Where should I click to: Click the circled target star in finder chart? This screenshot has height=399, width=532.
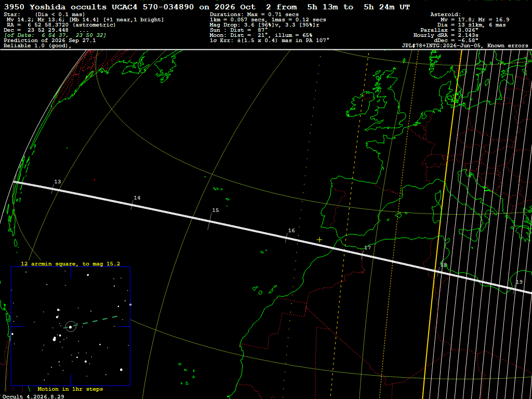(x=71, y=327)
